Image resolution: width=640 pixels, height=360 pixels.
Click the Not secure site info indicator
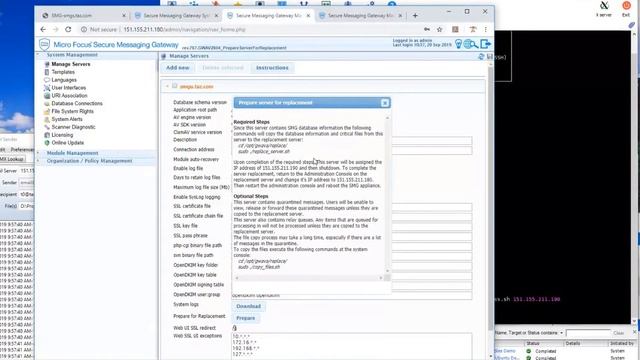pyautogui.click(x=99, y=29)
